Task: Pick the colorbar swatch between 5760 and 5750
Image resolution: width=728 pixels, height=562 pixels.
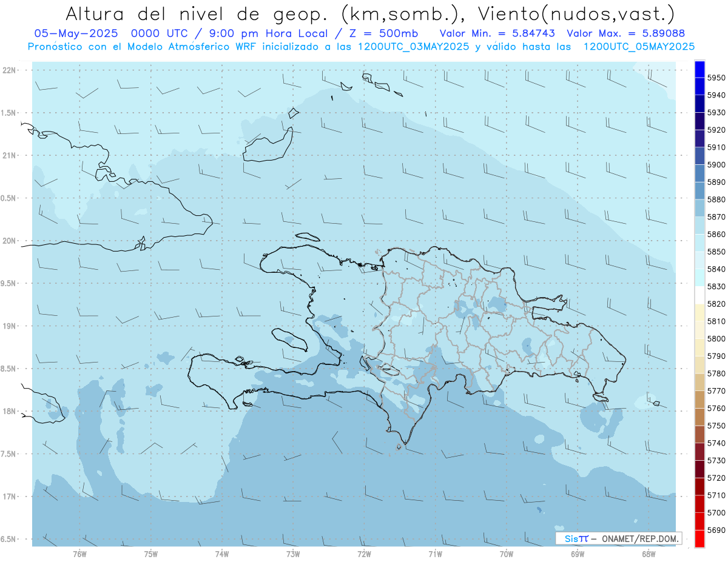Action: 699,416
